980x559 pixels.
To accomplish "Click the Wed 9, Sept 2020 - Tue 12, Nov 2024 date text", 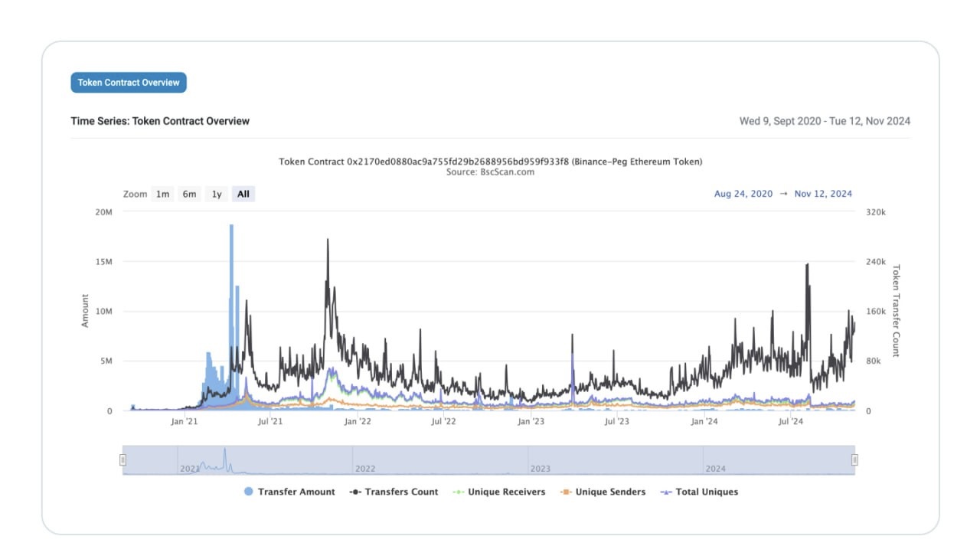I will click(825, 121).
